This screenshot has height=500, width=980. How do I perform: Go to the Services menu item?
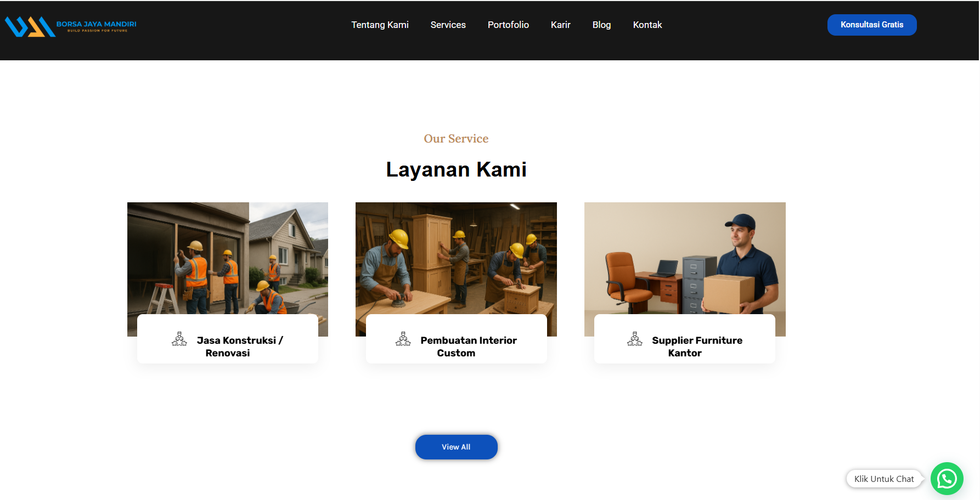(448, 25)
